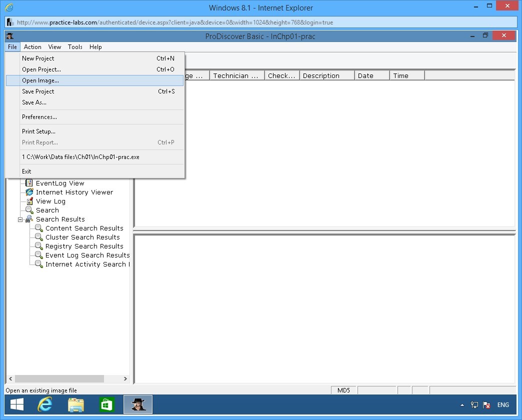Select Cluster Search Results tree item
Screen dimensions: 522x420
[x=82, y=237]
